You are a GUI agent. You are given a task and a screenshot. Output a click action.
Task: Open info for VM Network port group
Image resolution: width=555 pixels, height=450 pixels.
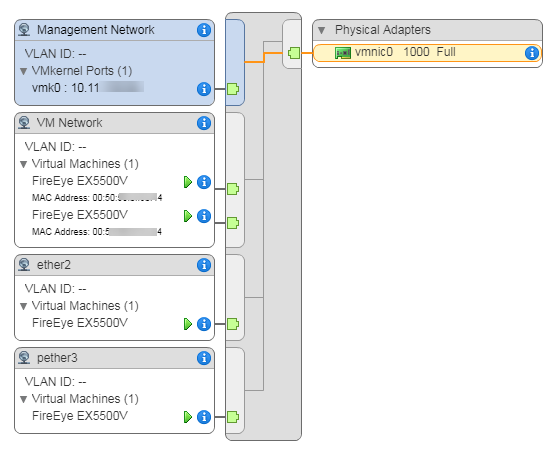[204, 123]
